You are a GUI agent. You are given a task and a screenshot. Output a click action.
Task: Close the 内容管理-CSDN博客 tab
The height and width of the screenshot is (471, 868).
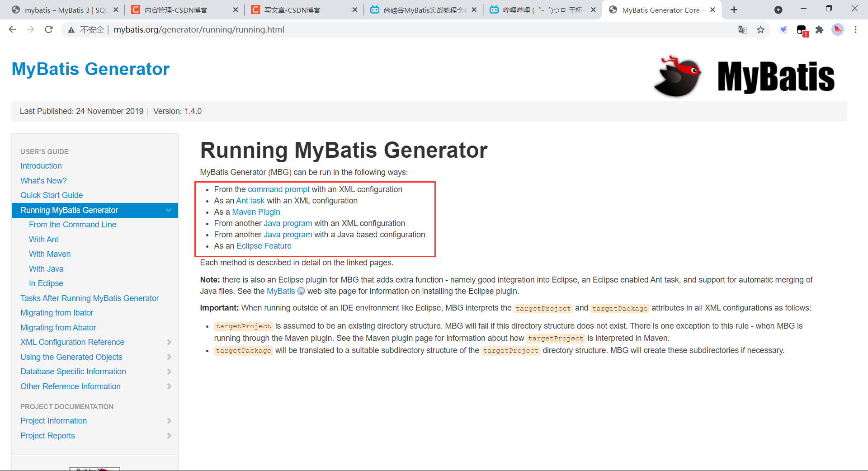236,9
